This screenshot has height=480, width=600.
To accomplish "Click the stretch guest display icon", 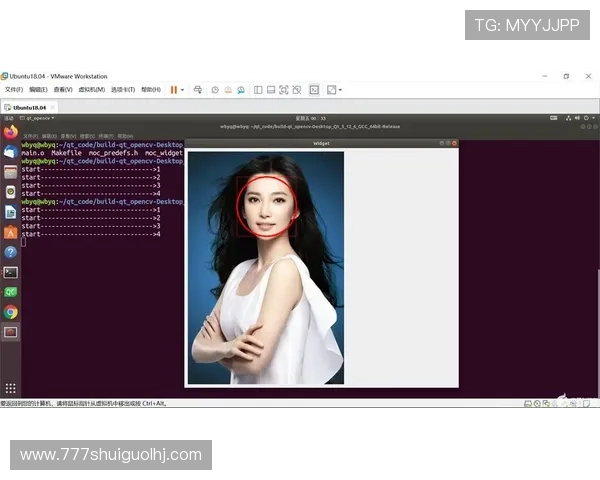I will (x=331, y=90).
